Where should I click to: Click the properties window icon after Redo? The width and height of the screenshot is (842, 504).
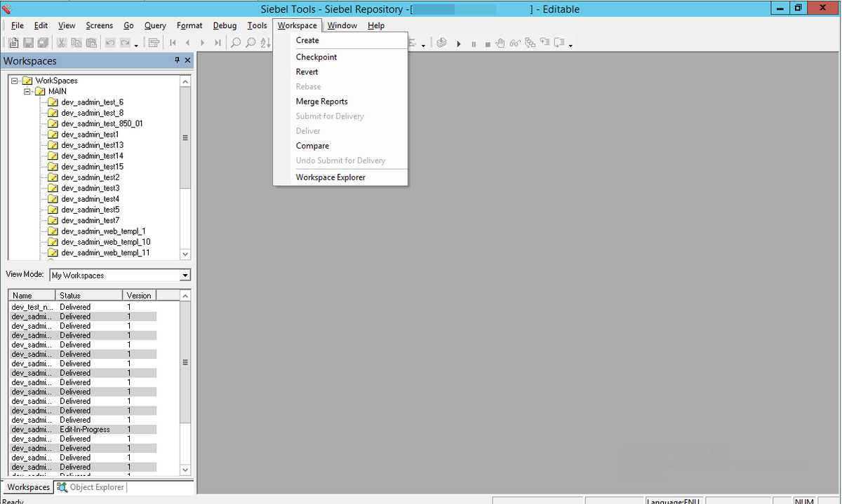point(154,43)
